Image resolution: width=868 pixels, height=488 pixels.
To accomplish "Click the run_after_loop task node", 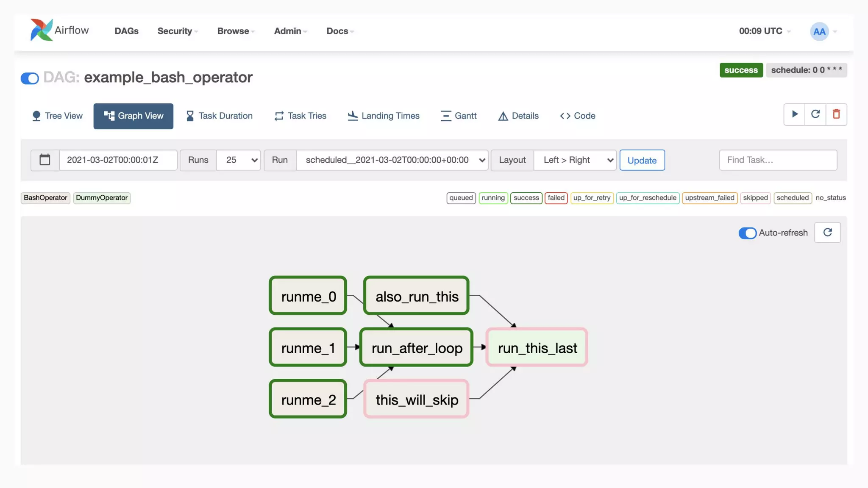I will (416, 348).
